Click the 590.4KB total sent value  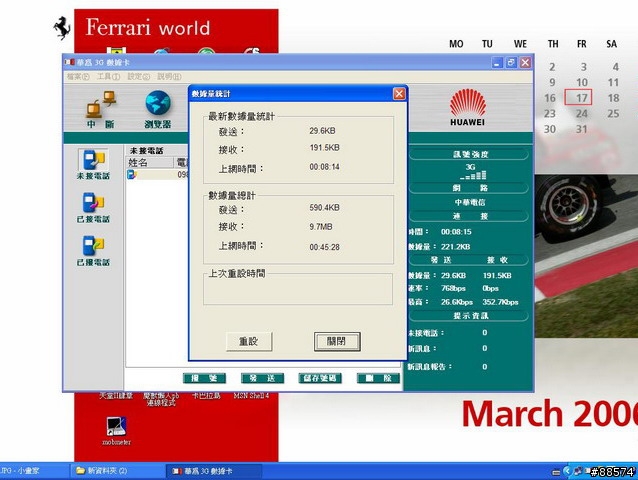(x=324, y=207)
